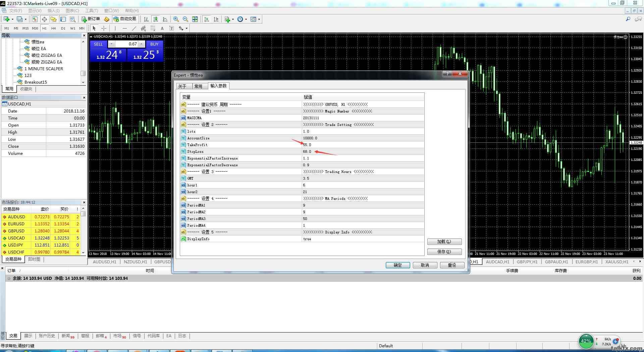Toggle the D1 timeframe button
This screenshot has width=644, height=352.
63,28
